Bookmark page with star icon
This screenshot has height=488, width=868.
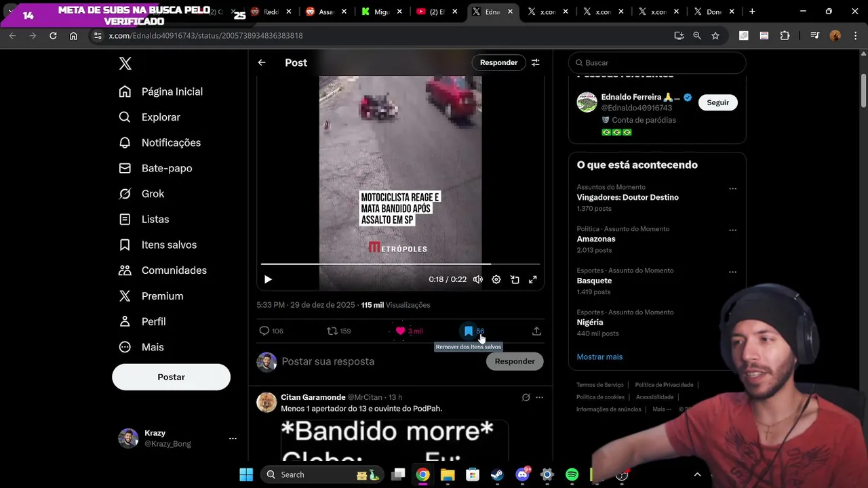click(715, 35)
